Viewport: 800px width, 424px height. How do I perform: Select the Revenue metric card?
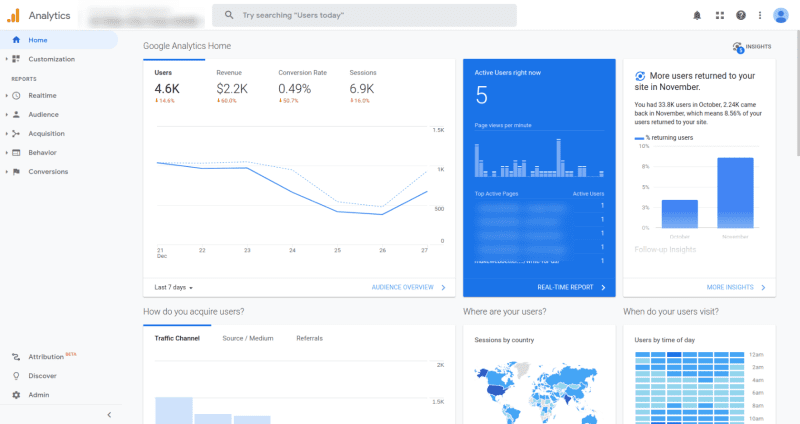click(229, 87)
